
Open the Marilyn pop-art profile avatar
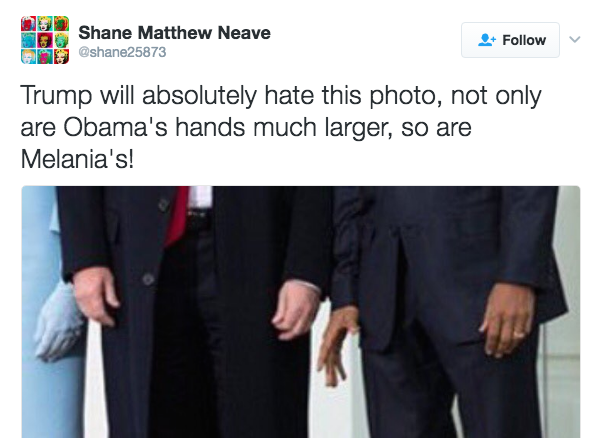pos(45,40)
